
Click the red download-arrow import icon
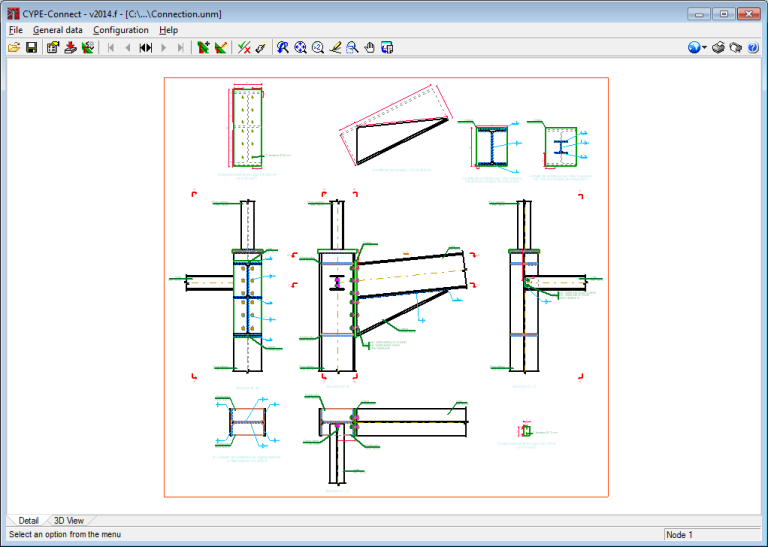(71, 48)
